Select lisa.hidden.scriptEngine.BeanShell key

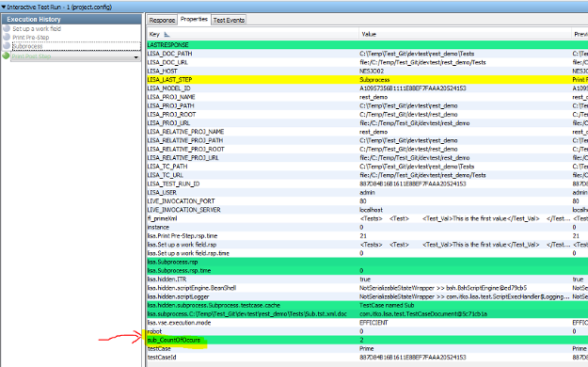point(192,288)
